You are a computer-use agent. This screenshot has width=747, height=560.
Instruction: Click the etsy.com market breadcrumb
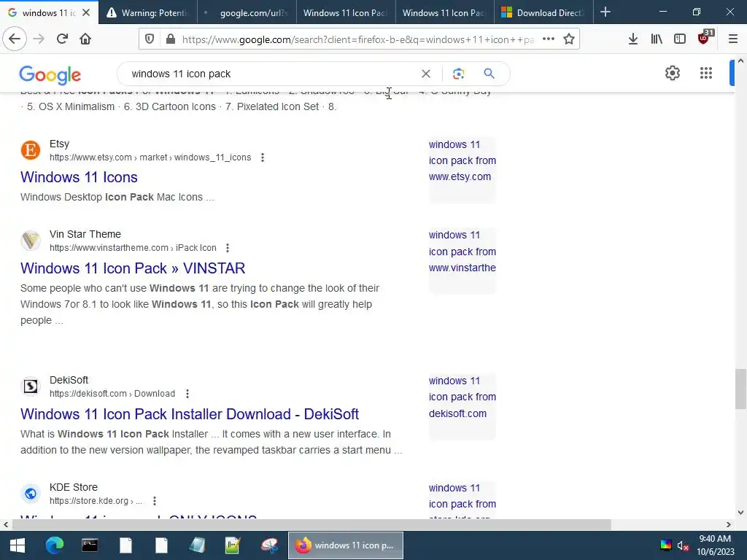coord(150,157)
